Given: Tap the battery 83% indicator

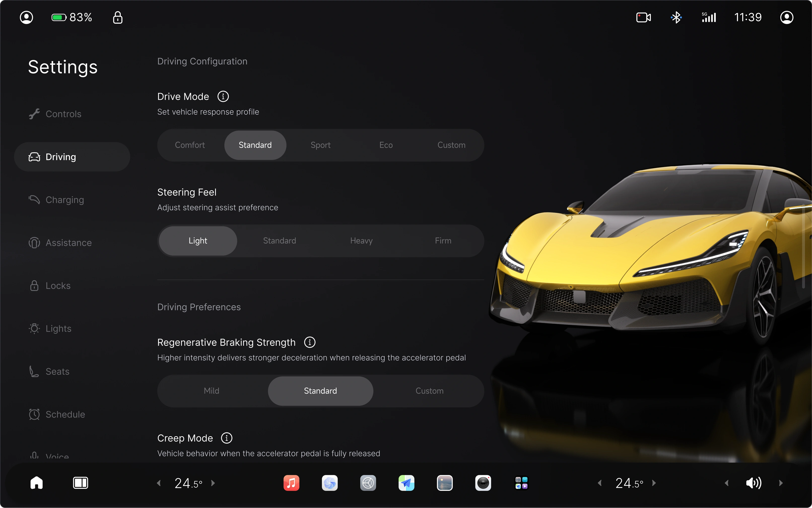Looking at the screenshot, I should (72, 17).
